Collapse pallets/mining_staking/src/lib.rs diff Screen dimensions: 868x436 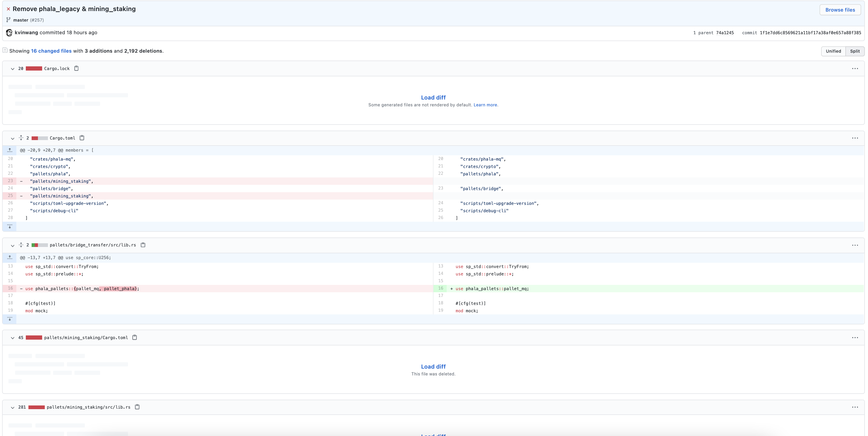[x=12, y=407]
